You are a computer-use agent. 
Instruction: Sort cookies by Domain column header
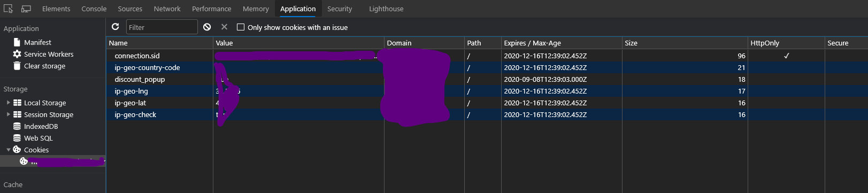click(425, 43)
